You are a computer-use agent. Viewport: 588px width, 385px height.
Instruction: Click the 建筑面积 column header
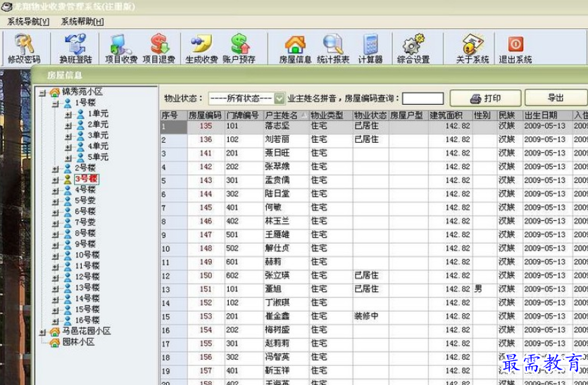coord(449,115)
